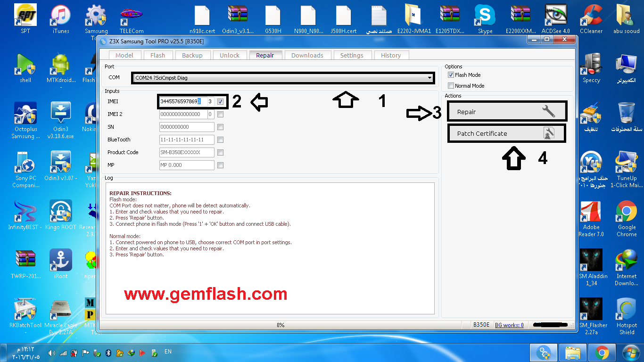Screen dimensions: 644x362
Task: Open the BG works: 0 link
Action: click(509, 325)
